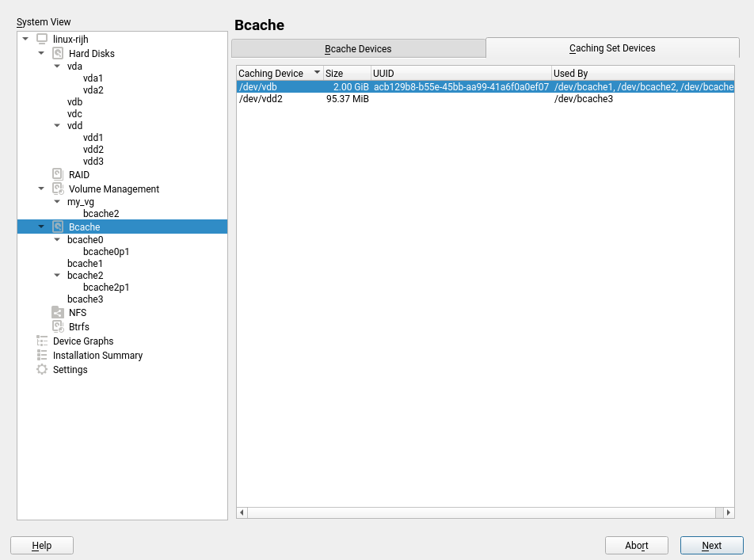Click the Hard Disks icon in tree
Viewport: 754px width, 560px height.
coord(58,54)
